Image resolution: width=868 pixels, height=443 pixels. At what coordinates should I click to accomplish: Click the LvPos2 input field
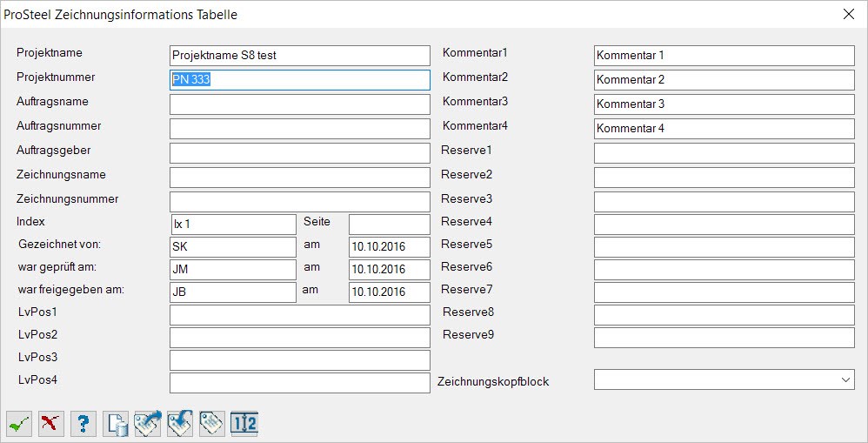click(299, 337)
